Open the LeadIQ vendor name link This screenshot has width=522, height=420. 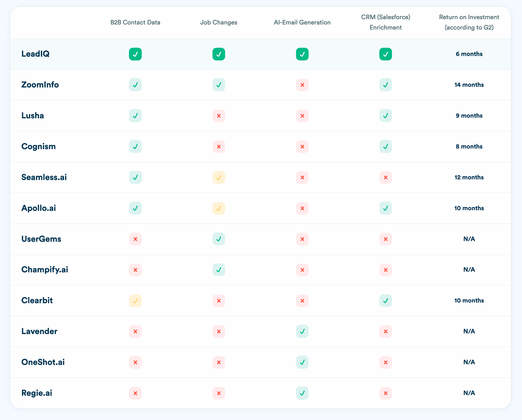click(x=35, y=54)
